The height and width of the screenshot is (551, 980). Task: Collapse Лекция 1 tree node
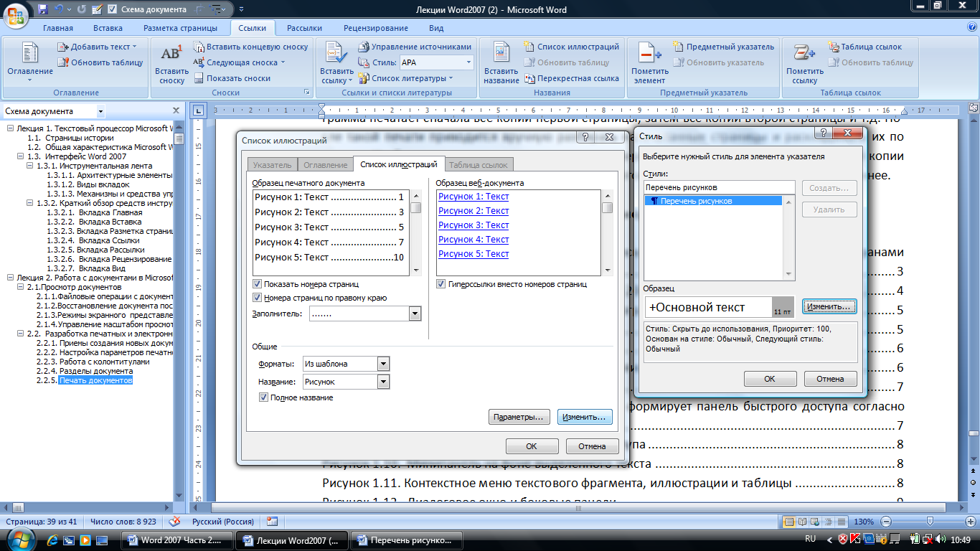pyautogui.click(x=11, y=128)
